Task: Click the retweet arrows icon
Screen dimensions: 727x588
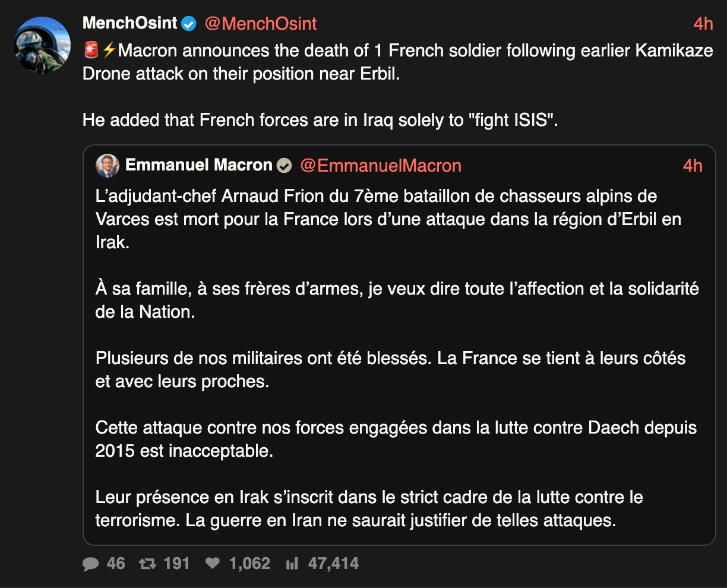Action: point(147,564)
